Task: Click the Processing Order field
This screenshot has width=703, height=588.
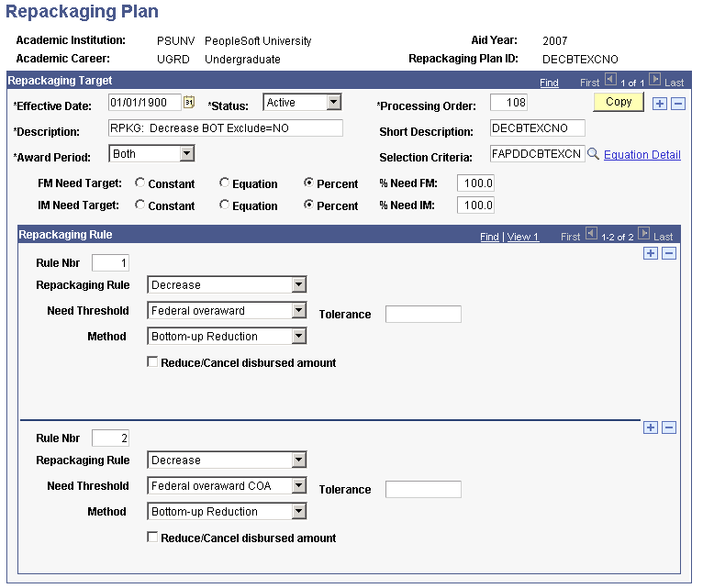Action: pyautogui.click(x=508, y=102)
